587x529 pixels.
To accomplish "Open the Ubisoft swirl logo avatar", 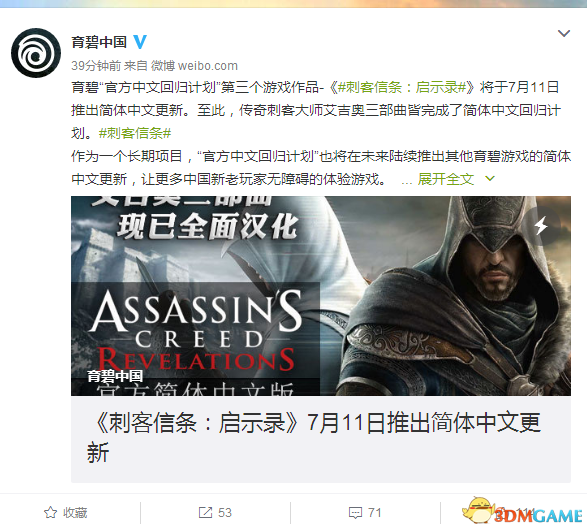I will pyautogui.click(x=36, y=53).
